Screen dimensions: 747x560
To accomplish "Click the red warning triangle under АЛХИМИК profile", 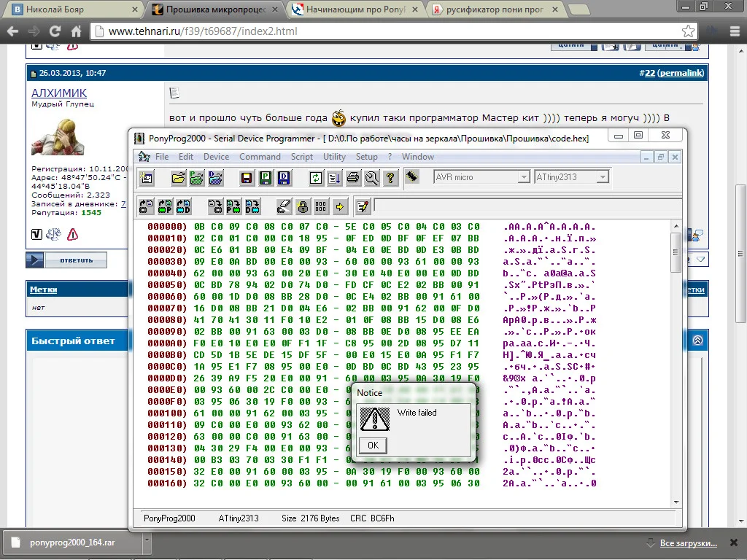I will [x=72, y=234].
